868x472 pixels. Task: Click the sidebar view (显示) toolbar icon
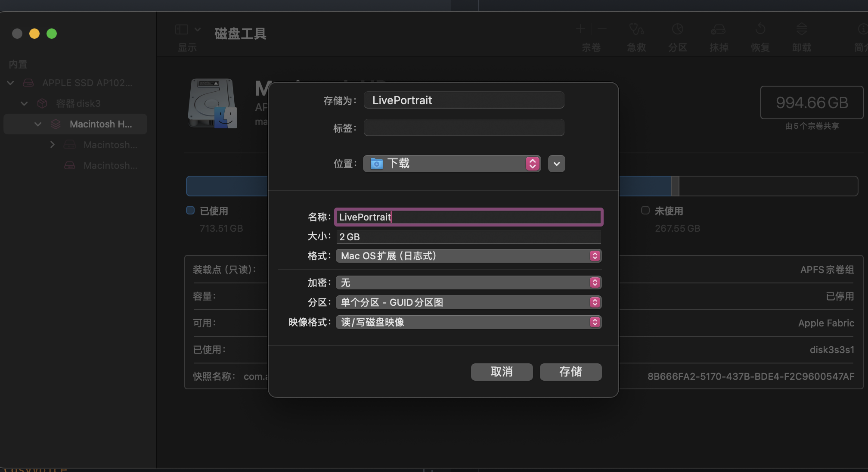tap(182, 29)
